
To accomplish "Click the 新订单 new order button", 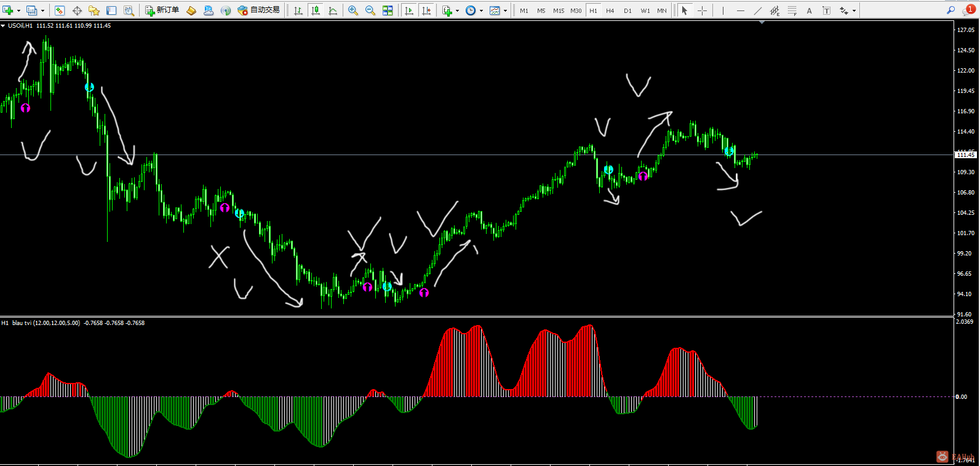I will [x=162, y=10].
